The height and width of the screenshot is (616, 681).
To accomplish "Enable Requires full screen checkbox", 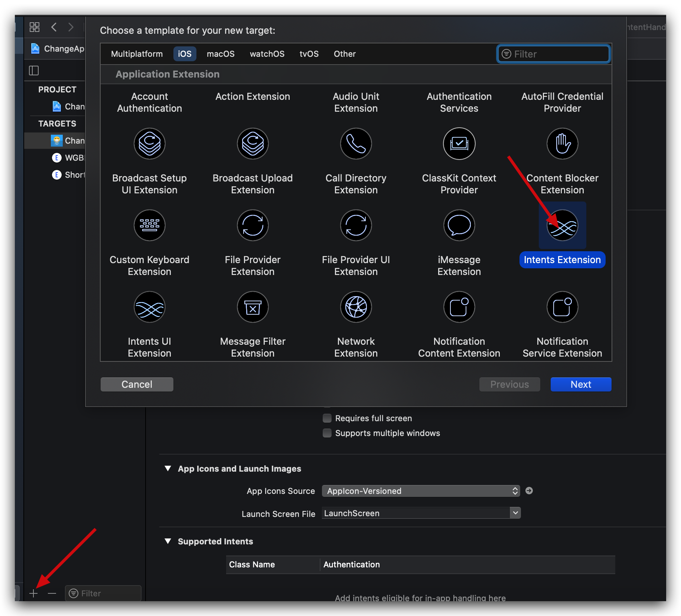I will coord(327,418).
